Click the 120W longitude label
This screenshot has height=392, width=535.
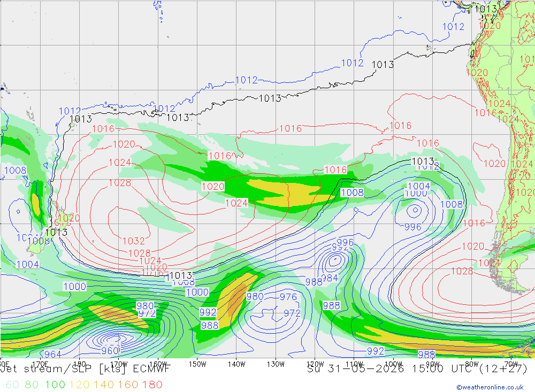pyautogui.click(x=315, y=364)
